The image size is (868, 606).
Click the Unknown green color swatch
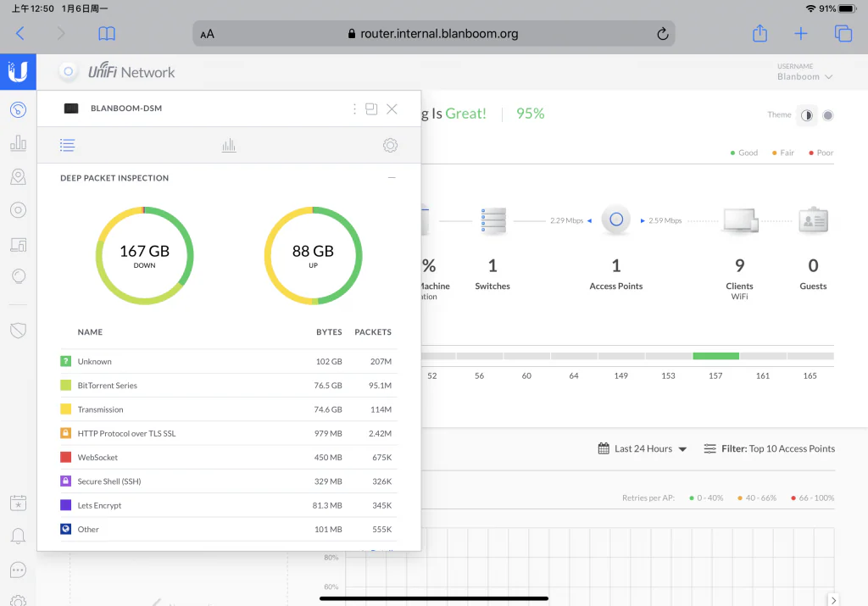[65, 361]
